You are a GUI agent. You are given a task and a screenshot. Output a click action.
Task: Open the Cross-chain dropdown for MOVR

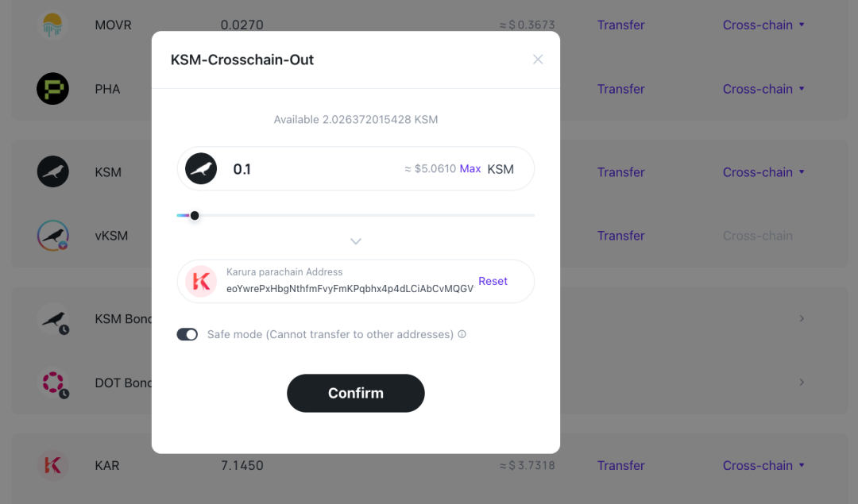(763, 25)
